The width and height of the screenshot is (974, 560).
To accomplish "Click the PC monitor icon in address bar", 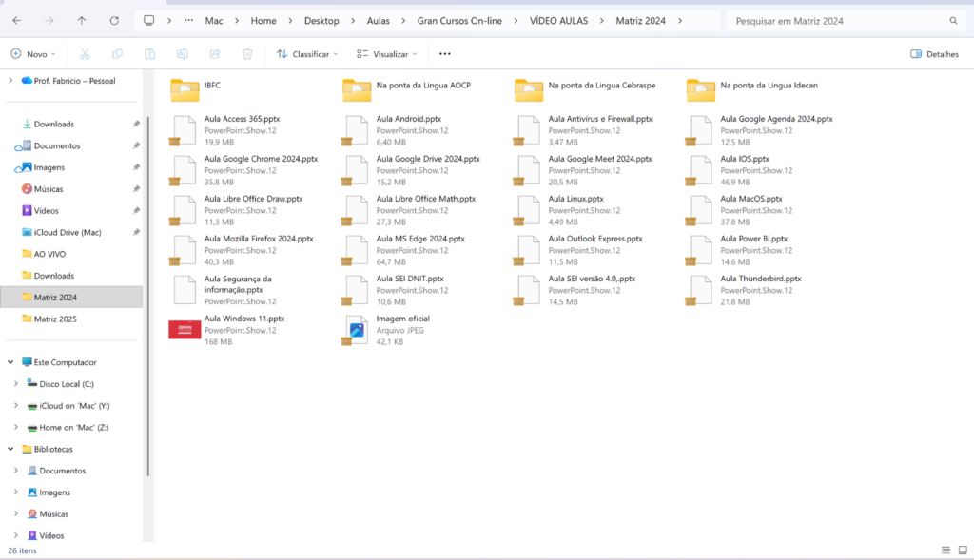I will (x=149, y=21).
